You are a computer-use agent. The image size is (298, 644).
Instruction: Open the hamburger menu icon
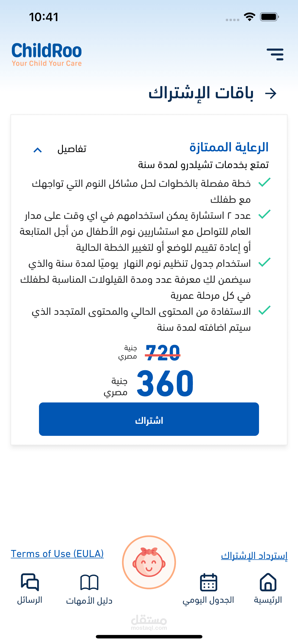275,54
